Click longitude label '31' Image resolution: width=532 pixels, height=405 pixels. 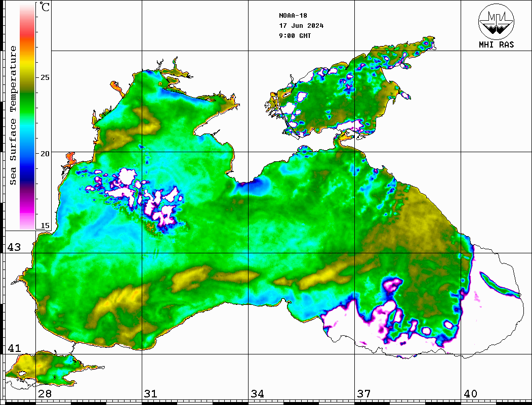tap(151, 394)
